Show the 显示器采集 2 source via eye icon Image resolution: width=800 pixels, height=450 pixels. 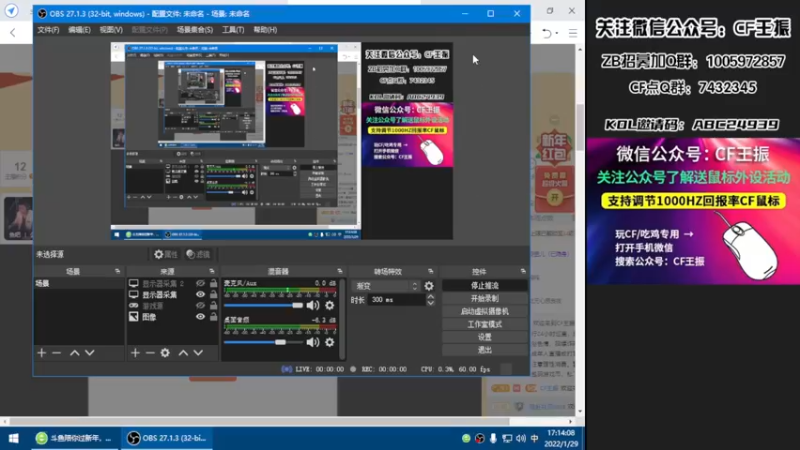tap(200, 283)
